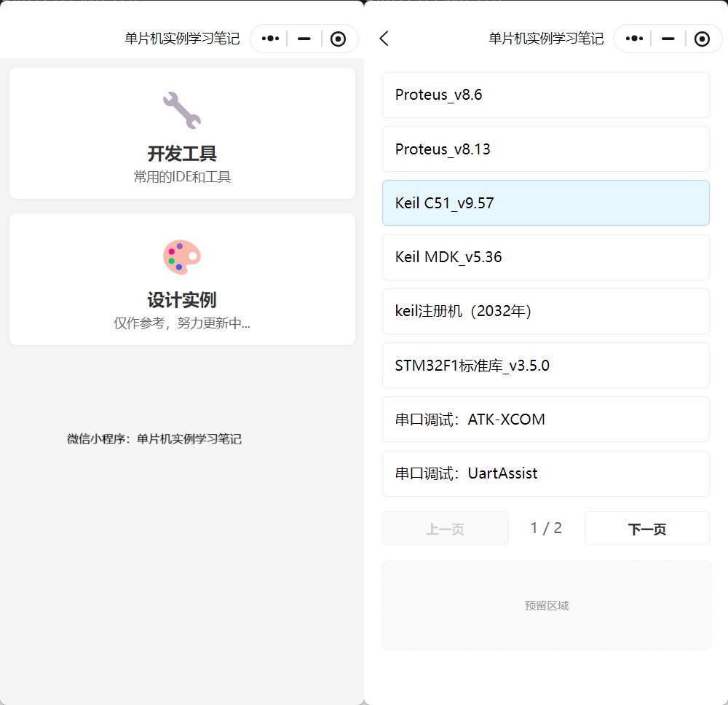Tap the back arrow on the tool list page
Viewport: 728px width, 705px height.
(384, 39)
